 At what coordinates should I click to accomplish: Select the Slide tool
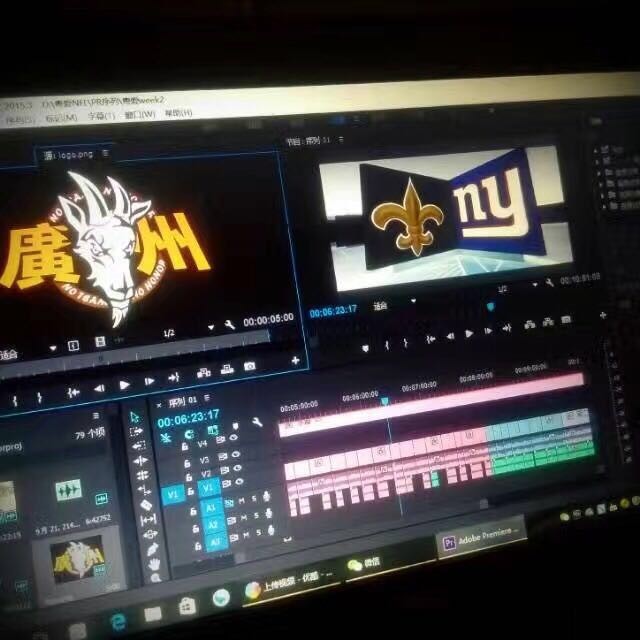(150, 534)
